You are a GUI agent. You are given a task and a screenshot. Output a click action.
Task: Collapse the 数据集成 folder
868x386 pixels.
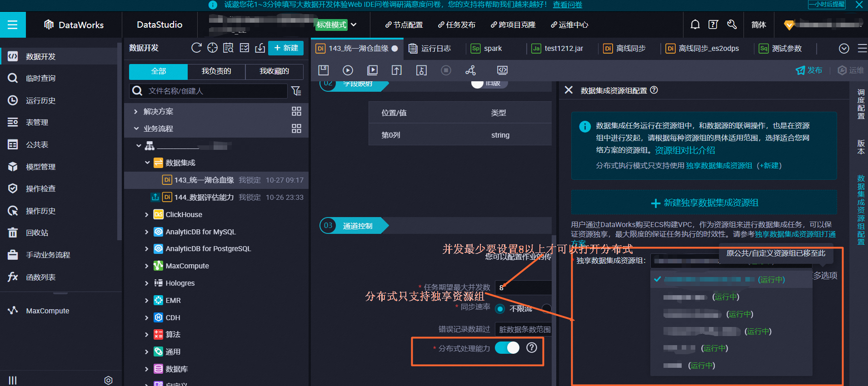147,163
